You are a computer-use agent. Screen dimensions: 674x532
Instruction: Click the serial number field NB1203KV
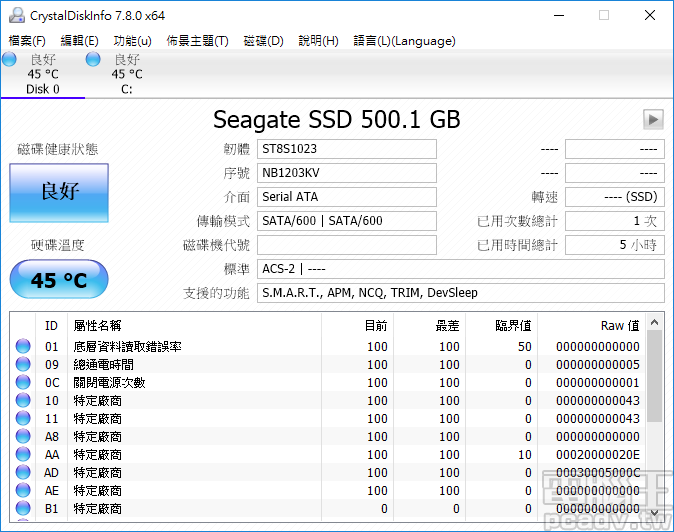click(x=347, y=173)
